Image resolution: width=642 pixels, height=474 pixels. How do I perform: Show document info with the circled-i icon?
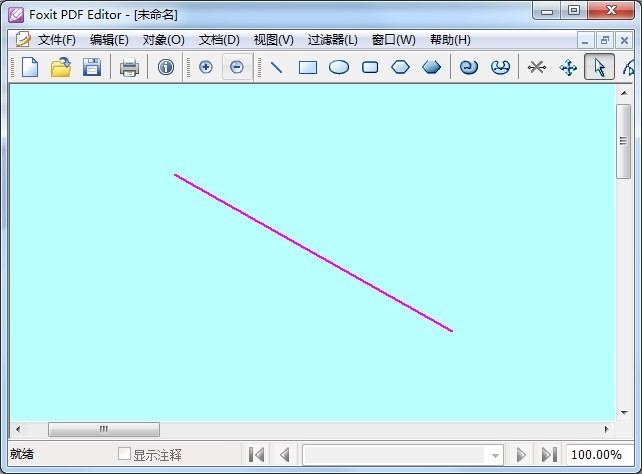coord(165,67)
